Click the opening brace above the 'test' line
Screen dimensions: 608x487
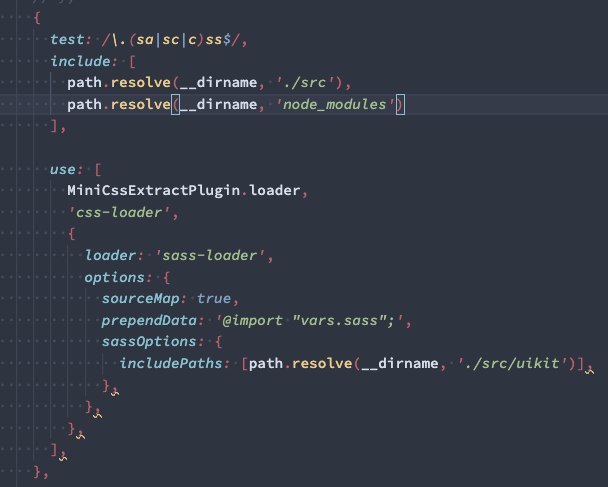37,18
